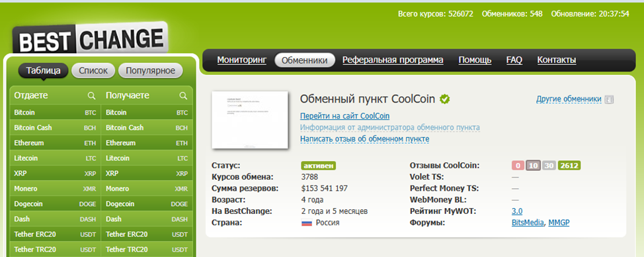Select Tether ERC20 in the Отдаете column
The image size is (644, 257).
(55, 234)
